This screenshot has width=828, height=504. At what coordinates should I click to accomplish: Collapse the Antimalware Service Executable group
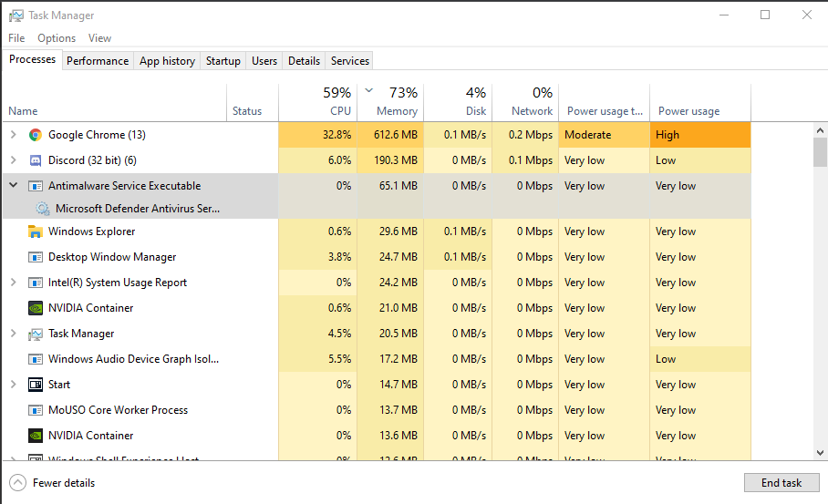point(13,185)
